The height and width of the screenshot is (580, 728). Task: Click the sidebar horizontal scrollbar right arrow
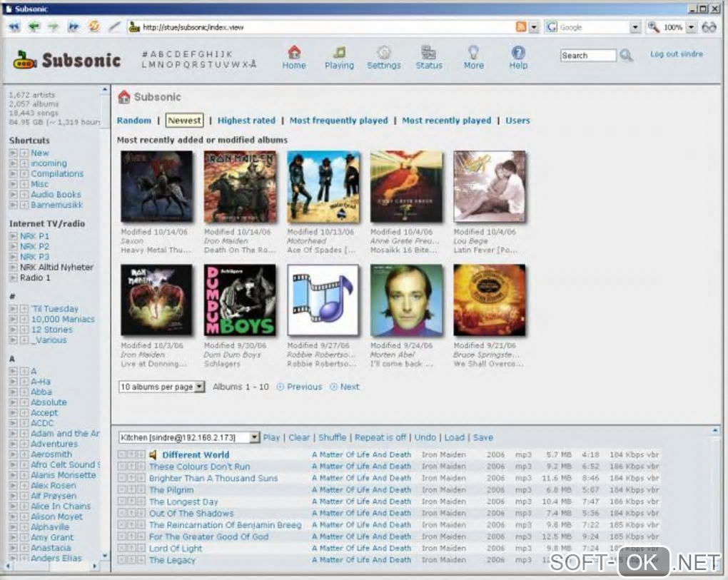[x=94, y=566]
